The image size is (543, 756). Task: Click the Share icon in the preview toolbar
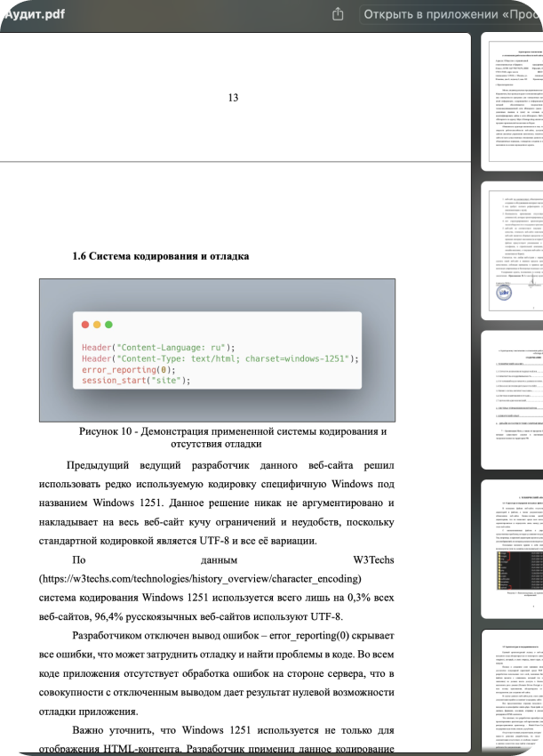coord(338,14)
